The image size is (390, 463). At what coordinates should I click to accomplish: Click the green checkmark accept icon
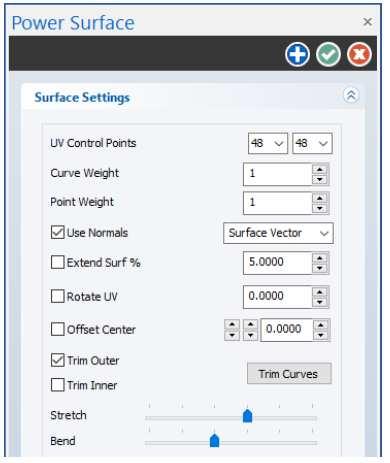click(328, 54)
